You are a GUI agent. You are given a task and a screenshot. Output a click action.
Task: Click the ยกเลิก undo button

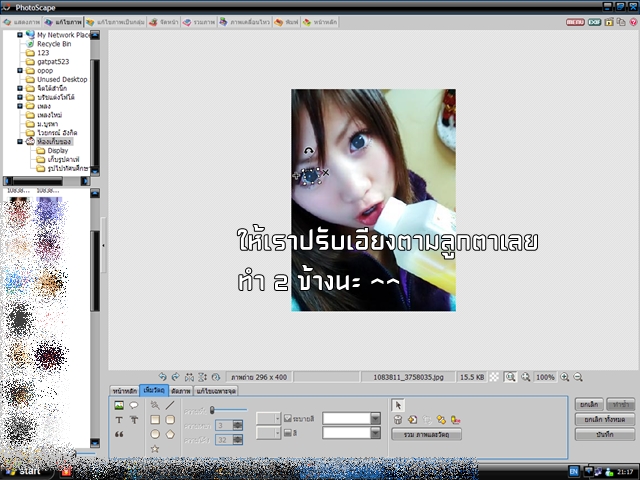pos(589,404)
